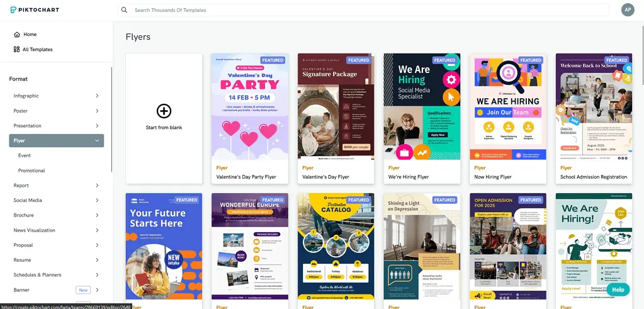Expand the Presentation category
The width and height of the screenshot is (644, 309).
pos(97,126)
